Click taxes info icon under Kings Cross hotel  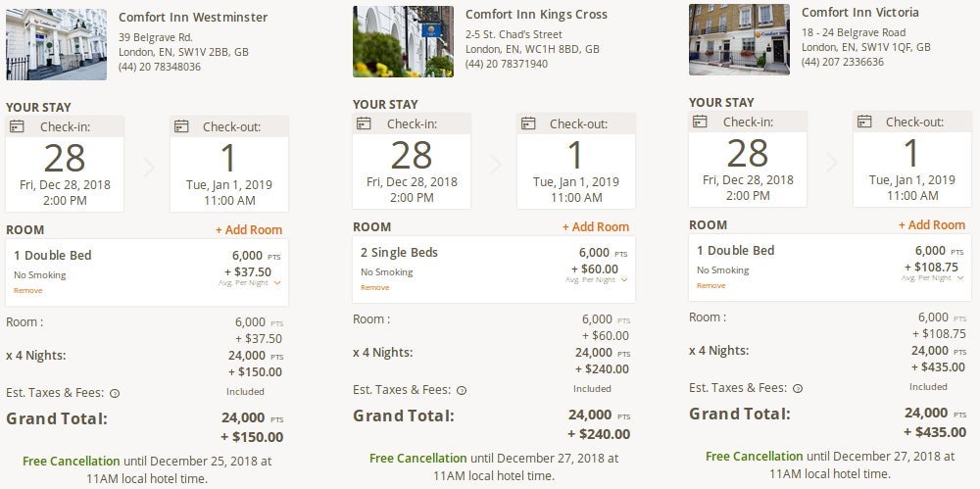pyautogui.click(x=462, y=390)
